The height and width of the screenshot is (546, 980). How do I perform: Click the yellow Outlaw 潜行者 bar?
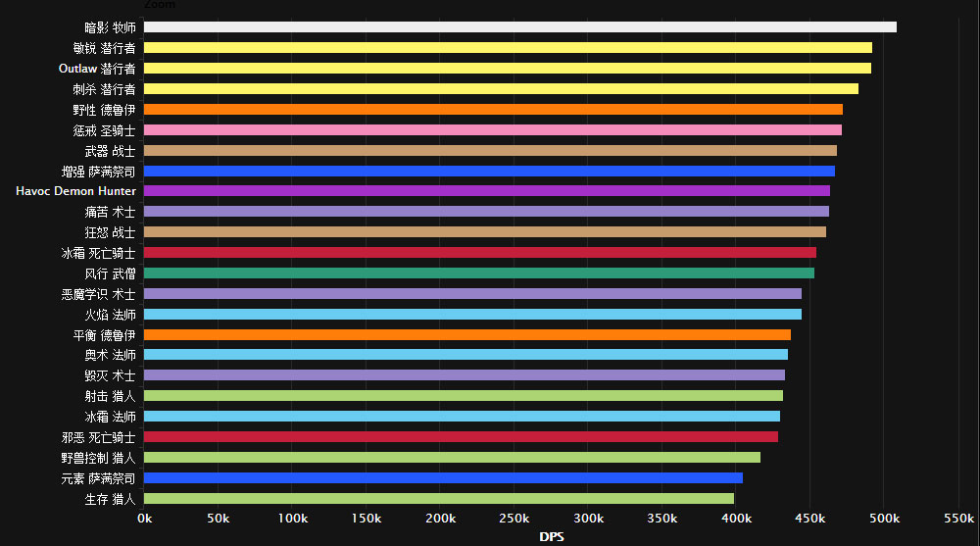508,69
